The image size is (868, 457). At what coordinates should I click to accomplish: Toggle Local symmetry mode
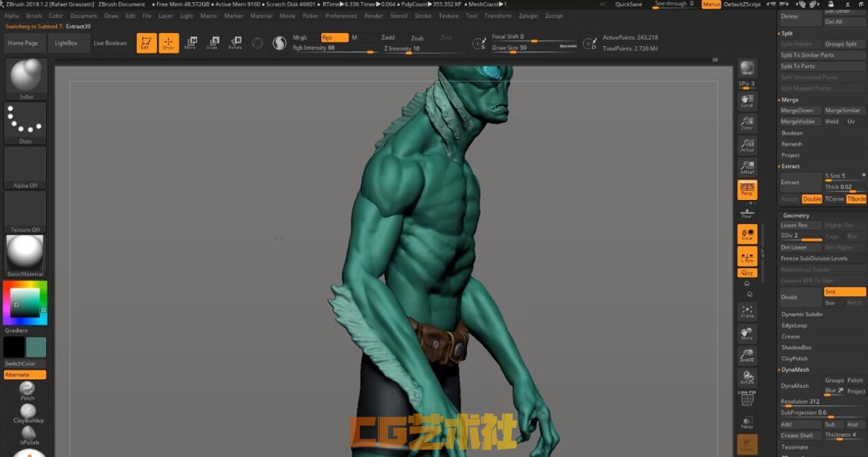747,234
